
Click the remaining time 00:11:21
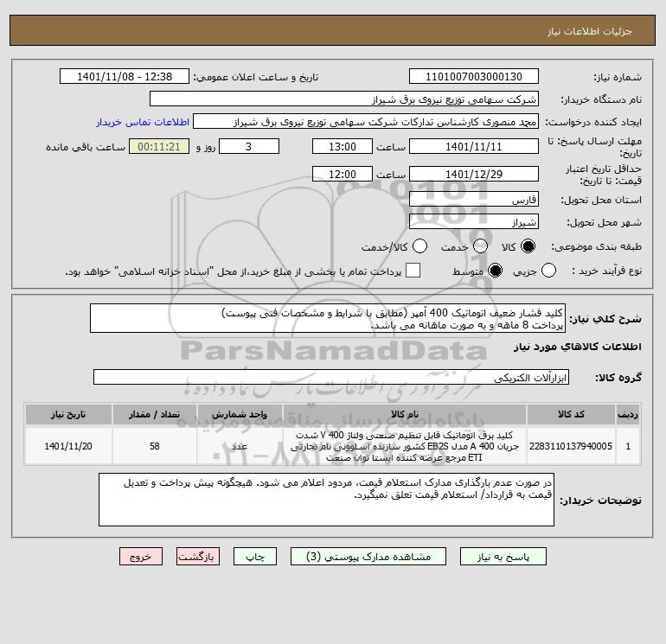159,146
